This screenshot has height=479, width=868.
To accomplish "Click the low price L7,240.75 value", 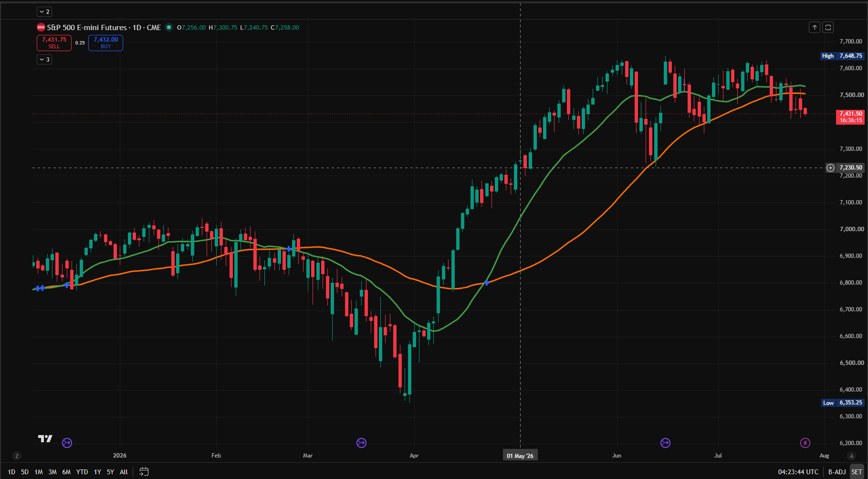I will click(254, 27).
